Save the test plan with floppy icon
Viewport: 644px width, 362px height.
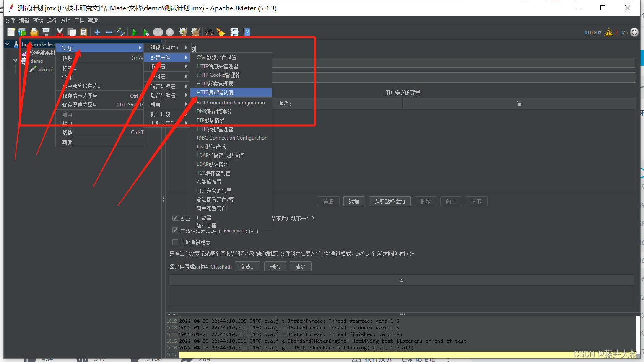click(46, 32)
